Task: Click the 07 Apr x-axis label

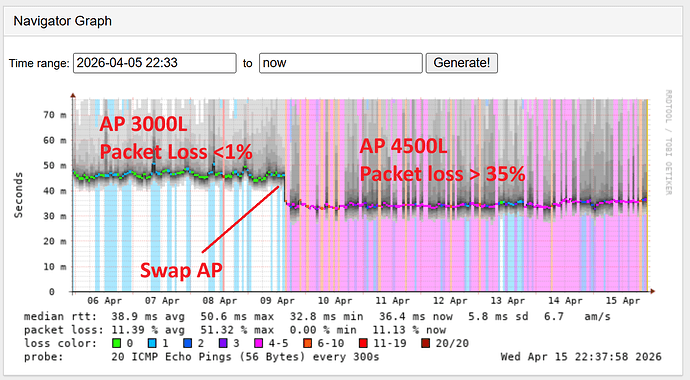Action: [x=162, y=301]
